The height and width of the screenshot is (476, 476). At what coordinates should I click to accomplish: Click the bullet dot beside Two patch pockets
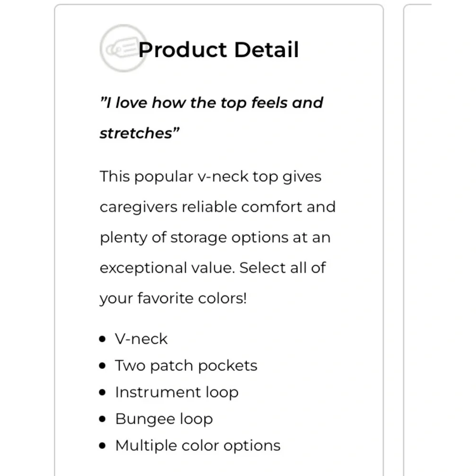[103, 366]
